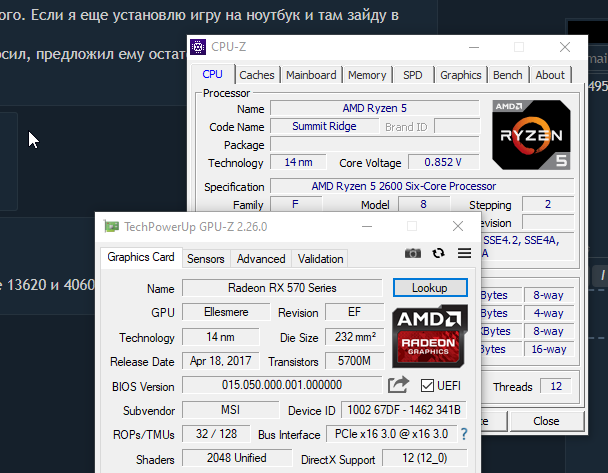Click the Lookup button in GPU-Z
608x473 pixels.
coord(430,288)
